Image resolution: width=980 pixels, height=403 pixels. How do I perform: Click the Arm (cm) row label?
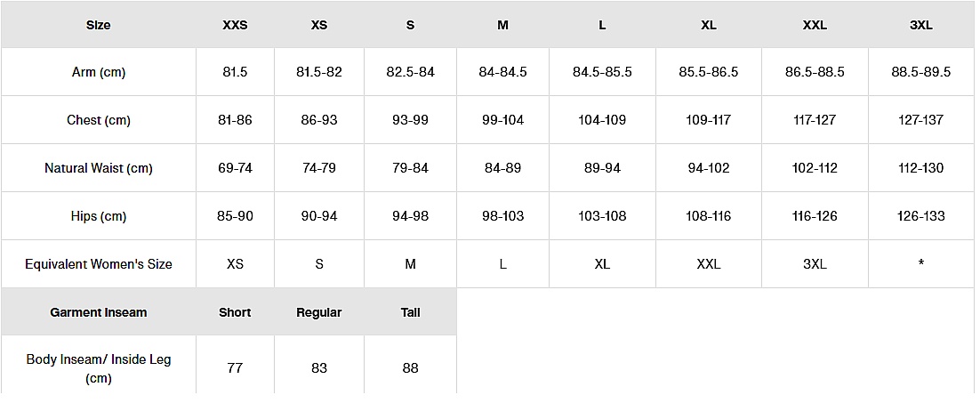tap(99, 72)
